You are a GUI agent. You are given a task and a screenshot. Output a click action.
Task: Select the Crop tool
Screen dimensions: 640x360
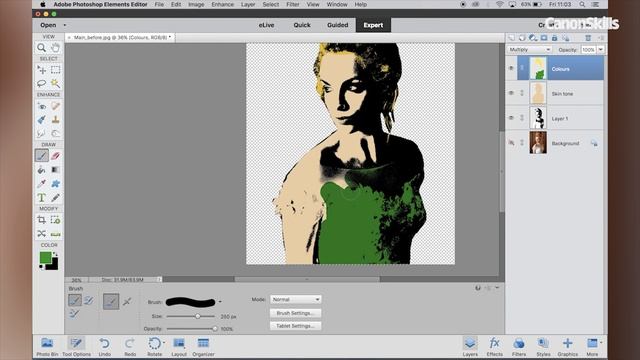pyautogui.click(x=41, y=220)
